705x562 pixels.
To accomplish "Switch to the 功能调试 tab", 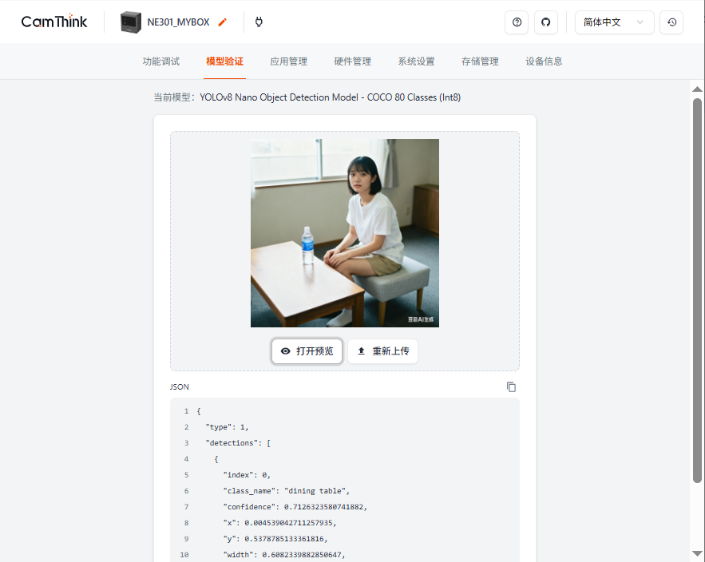I will 161,62.
